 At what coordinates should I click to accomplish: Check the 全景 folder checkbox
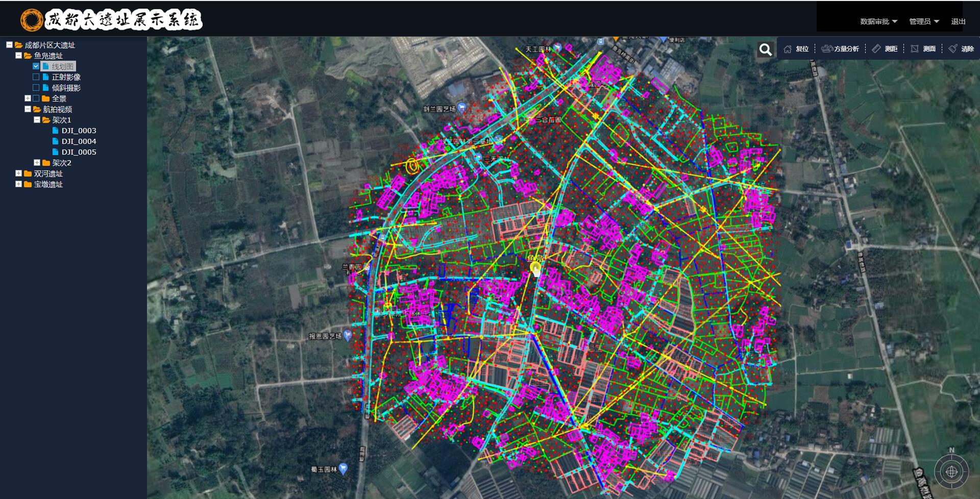coord(36,98)
